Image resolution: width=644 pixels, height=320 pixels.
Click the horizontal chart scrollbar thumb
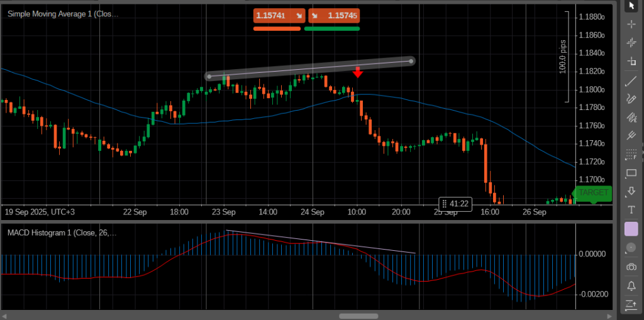358,316
